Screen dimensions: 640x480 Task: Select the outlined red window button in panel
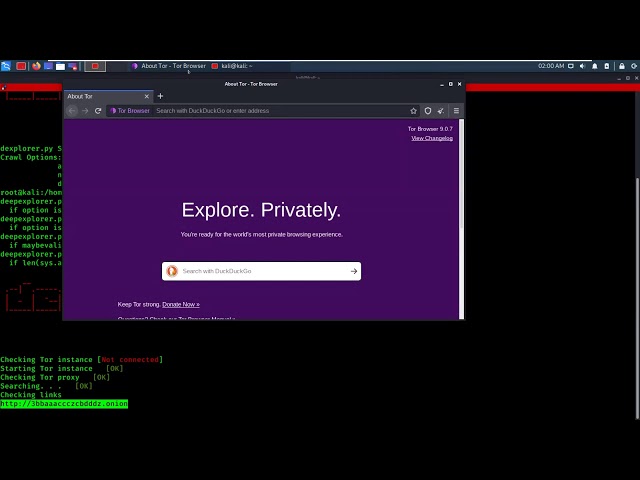pyautogui.click(x=95, y=66)
